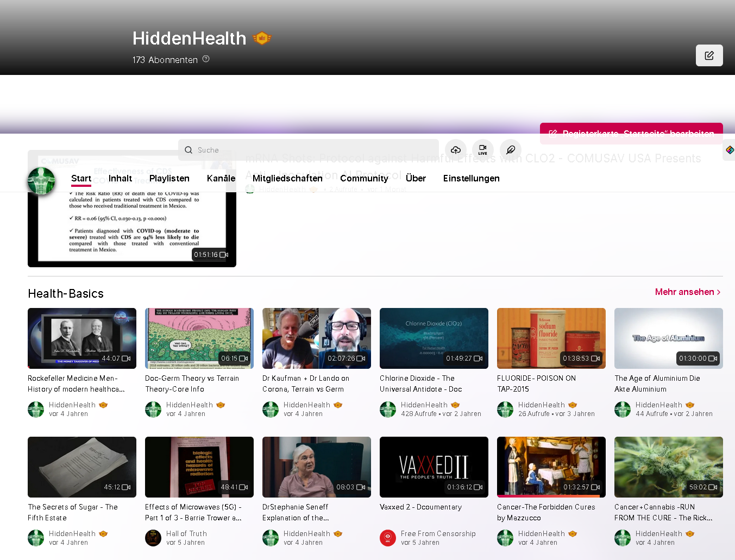
Task: Open Chlorine Dioxide video thumbnail
Action: (x=434, y=338)
